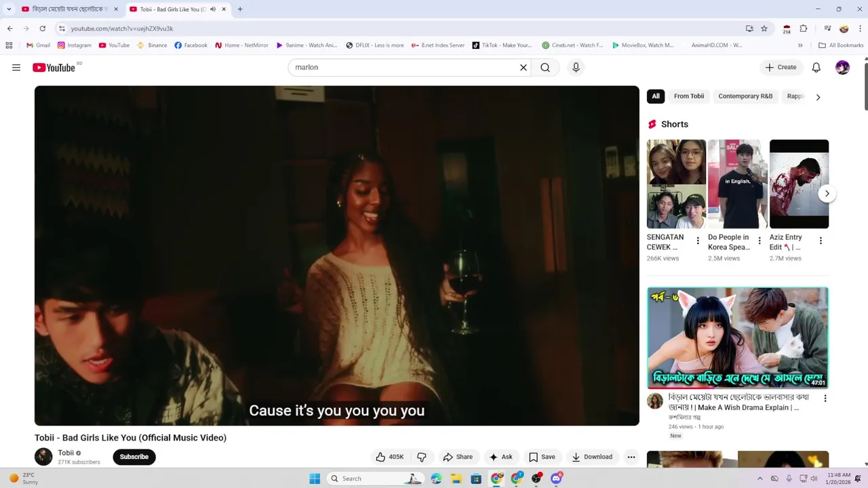Save video to a playlist

coord(542,457)
